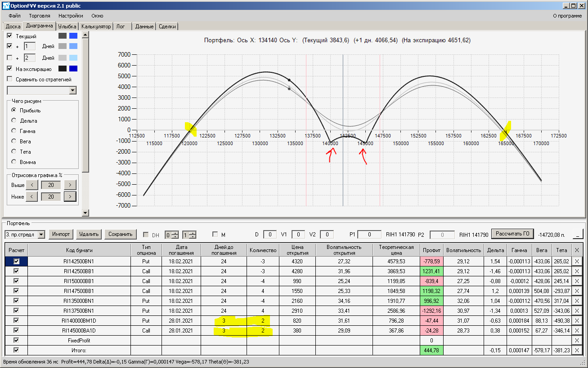Click the Удалить button
Viewport: 588px width, 368px height.
89,234
